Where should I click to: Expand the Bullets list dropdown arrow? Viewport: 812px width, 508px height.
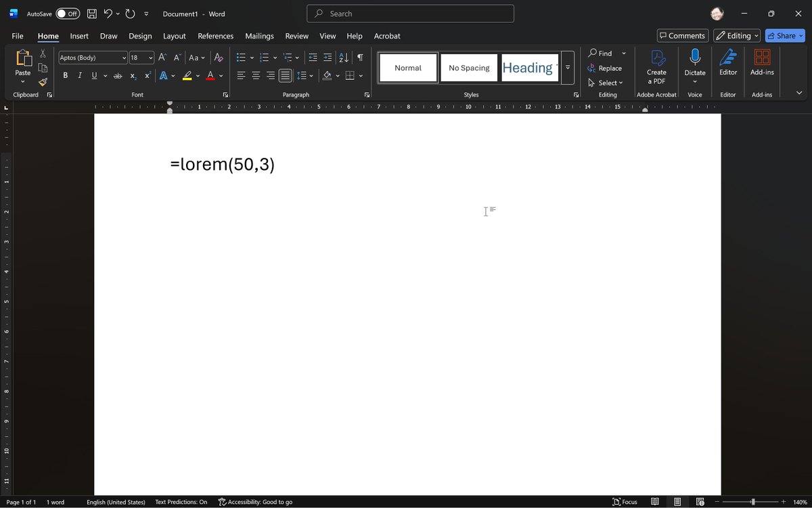252,58
